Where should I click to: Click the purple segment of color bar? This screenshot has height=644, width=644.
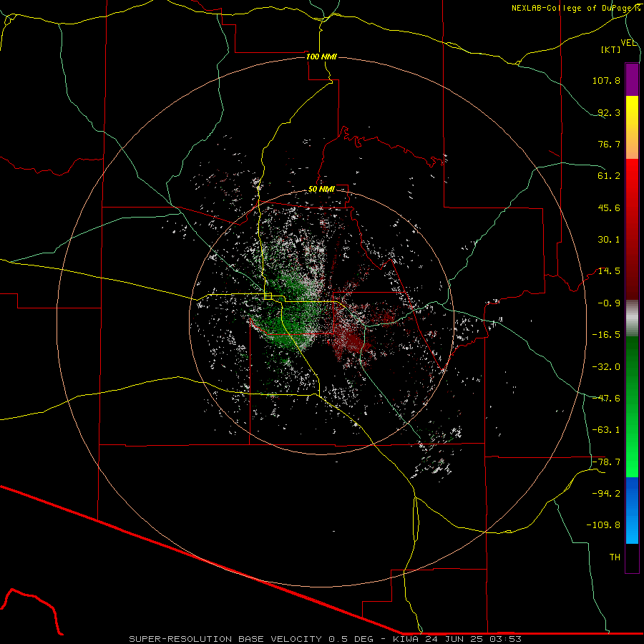[x=632, y=79]
